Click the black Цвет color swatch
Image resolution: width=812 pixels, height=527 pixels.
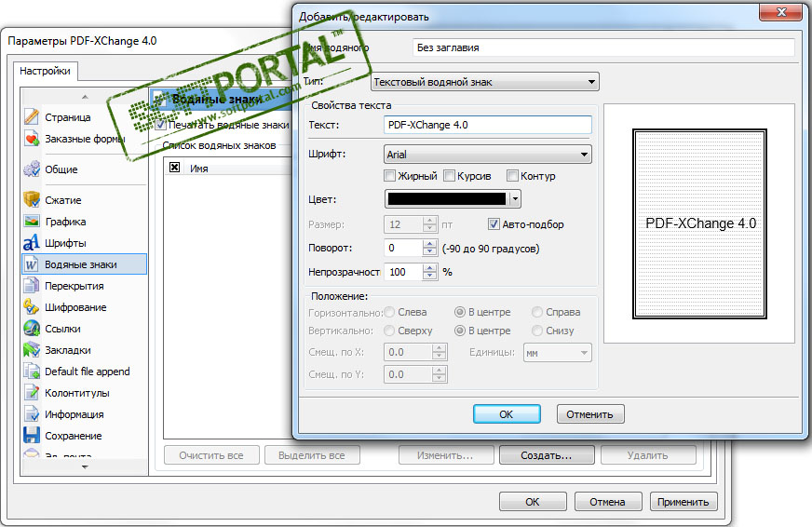pyautogui.click(x=446, y=199)
